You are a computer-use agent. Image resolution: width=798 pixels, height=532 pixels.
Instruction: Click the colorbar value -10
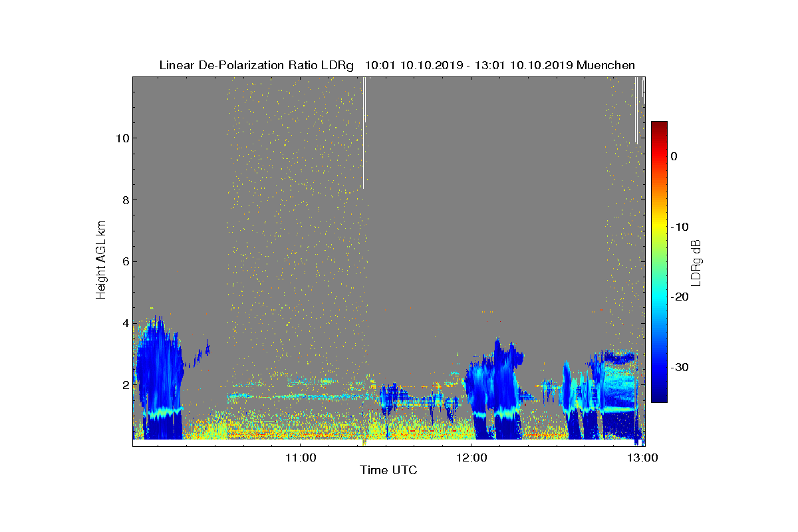pos(680,227)
